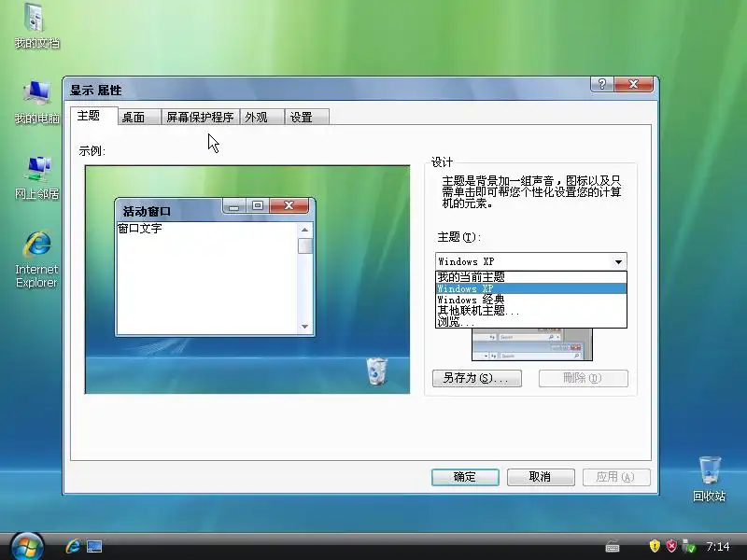
Task: Click the 主题(T): label
Action: 458,237
